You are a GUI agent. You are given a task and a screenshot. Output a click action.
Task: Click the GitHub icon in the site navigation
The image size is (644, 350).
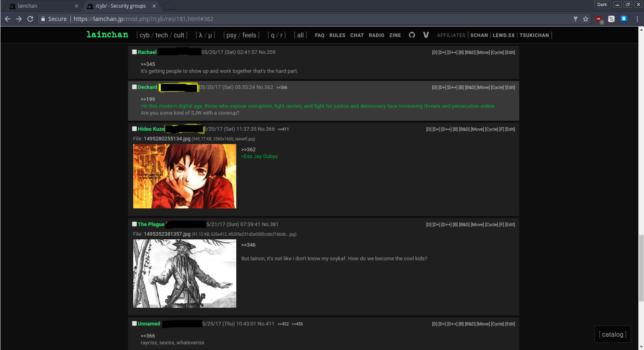click(412, 35)
